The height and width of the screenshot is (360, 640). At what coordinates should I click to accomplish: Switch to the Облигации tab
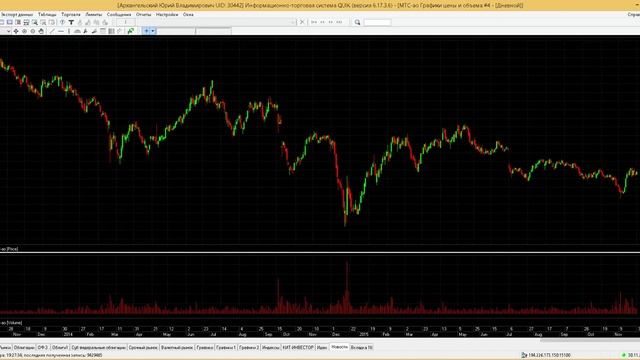(x=24, y=347)
